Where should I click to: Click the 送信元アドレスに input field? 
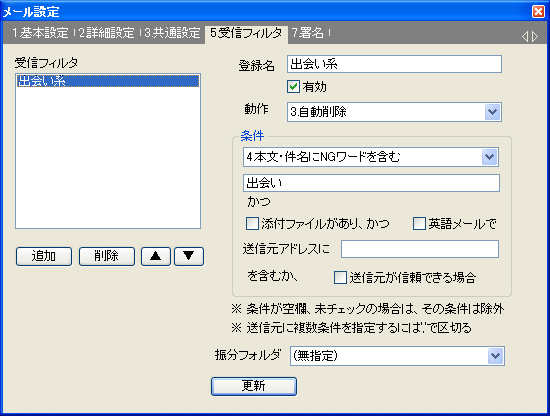[x=420, y=249]
